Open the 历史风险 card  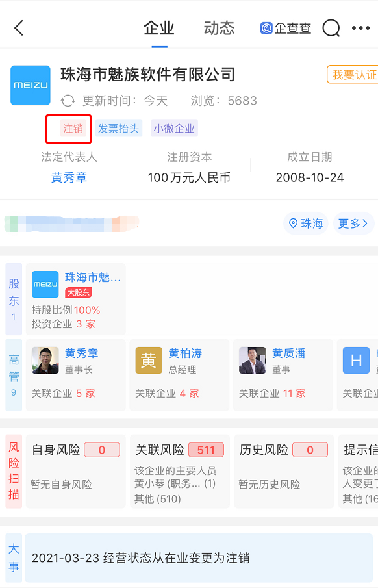(284, 472)
